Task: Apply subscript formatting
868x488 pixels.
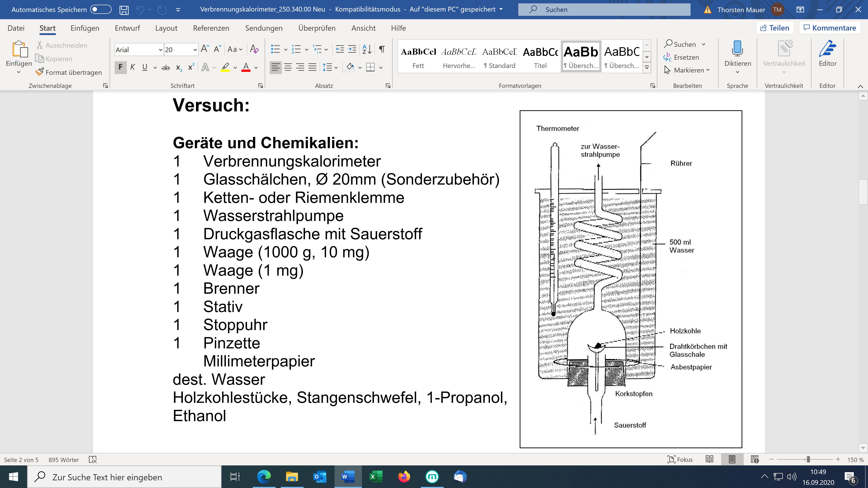Action: click(179, 67)
